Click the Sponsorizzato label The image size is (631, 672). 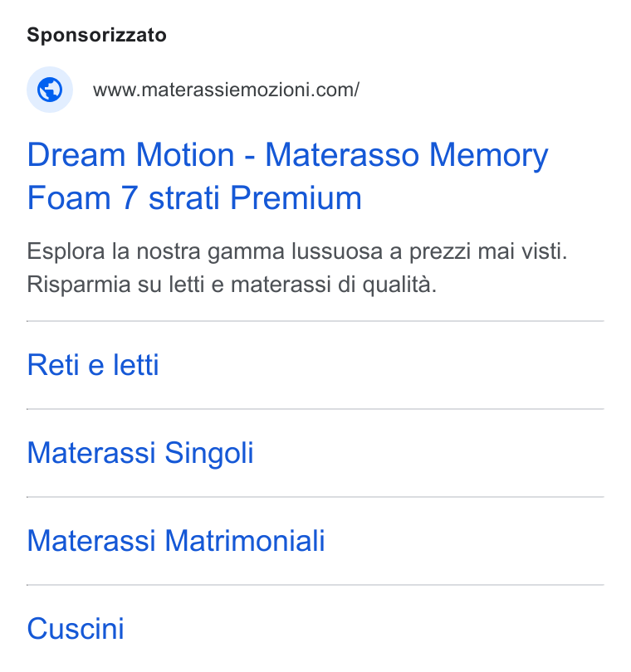tap(96, 35)
